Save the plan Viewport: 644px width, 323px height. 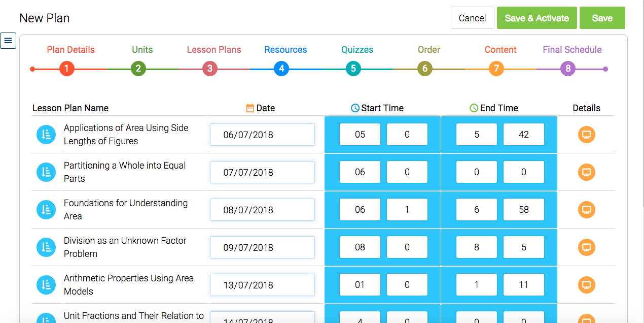[x=602, y=17]
